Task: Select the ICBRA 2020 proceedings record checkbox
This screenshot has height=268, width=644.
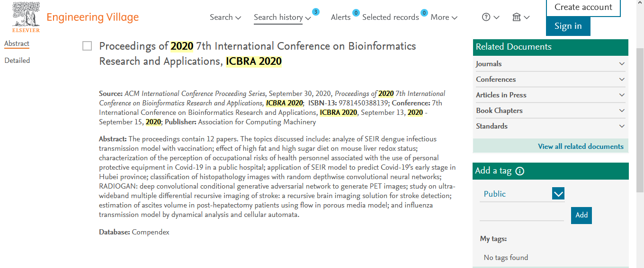Action: (87, 46)
